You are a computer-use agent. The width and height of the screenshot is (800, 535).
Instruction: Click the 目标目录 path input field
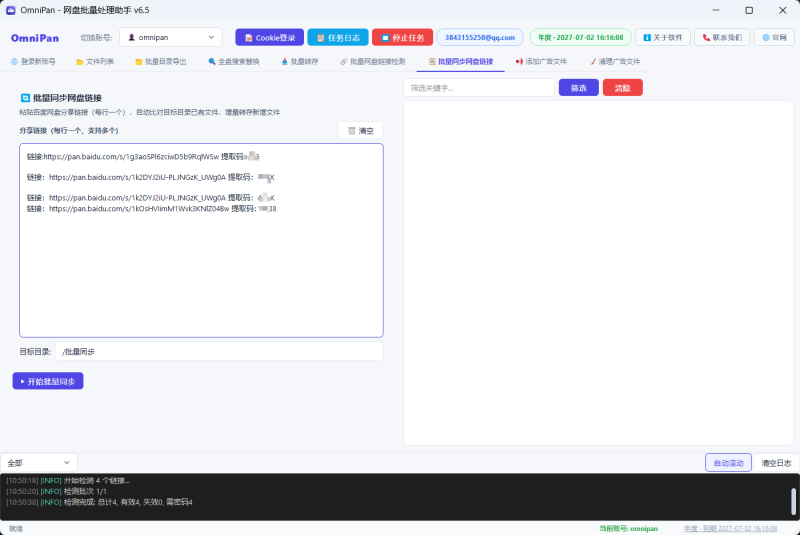tap(219, 351)
